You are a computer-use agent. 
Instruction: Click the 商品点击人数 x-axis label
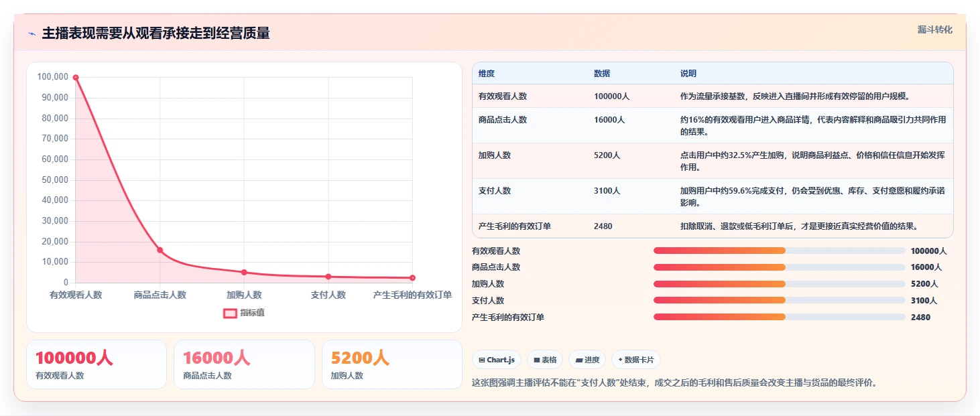(x=160, y=295)
